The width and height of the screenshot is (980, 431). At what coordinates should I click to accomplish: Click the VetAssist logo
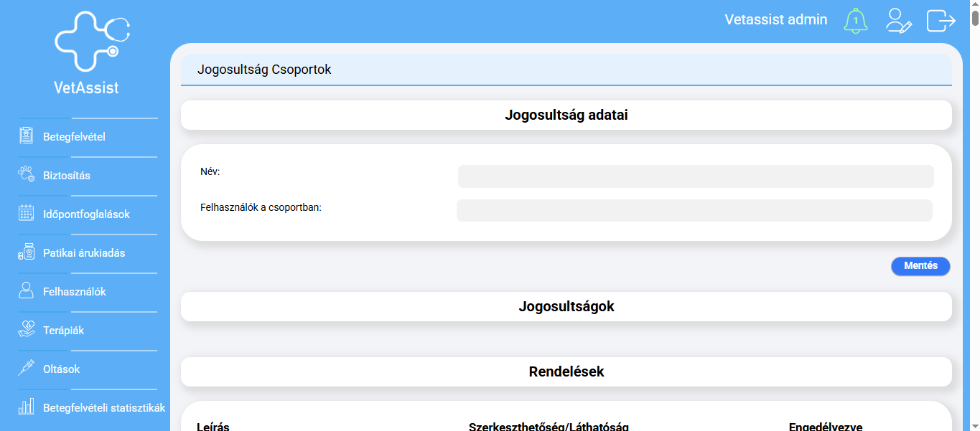[x=88, y=52]
